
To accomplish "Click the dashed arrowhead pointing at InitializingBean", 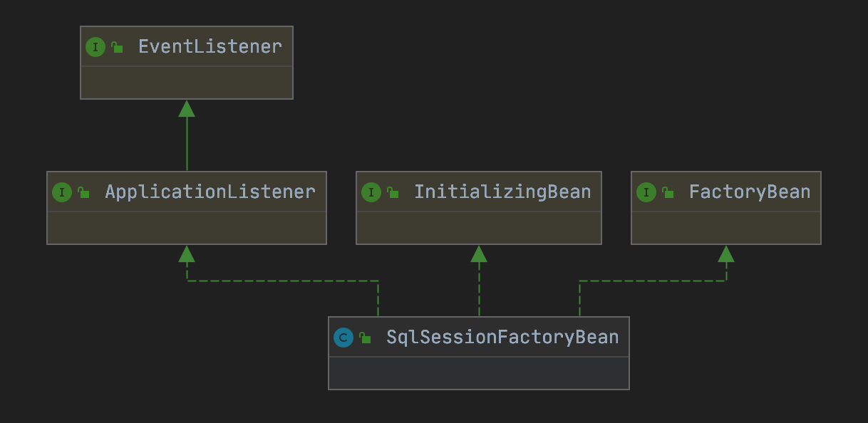I will coord(479,254).
